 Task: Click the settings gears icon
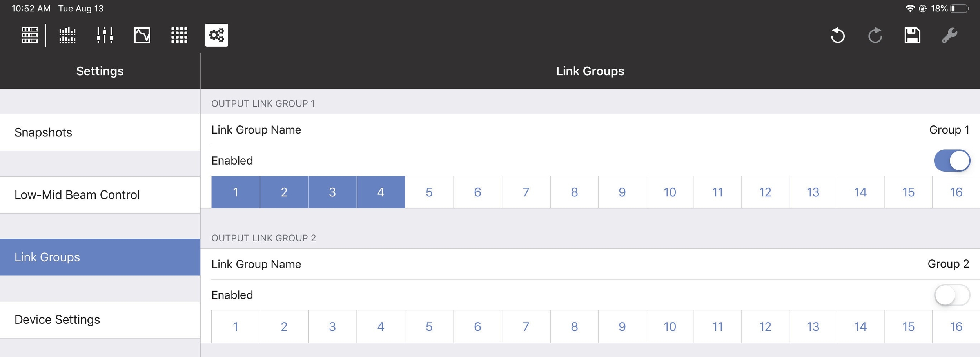point(216,35)
